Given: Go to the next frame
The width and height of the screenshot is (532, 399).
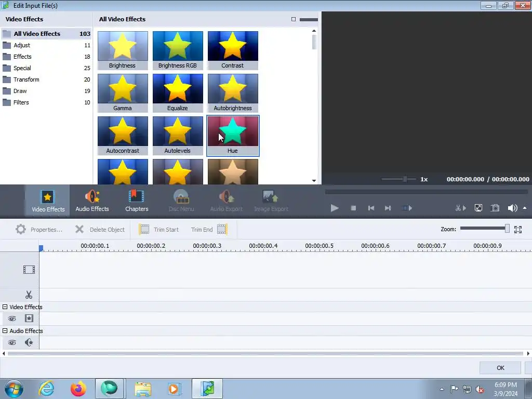Looking at the screenshot, I should click(388, 208).
